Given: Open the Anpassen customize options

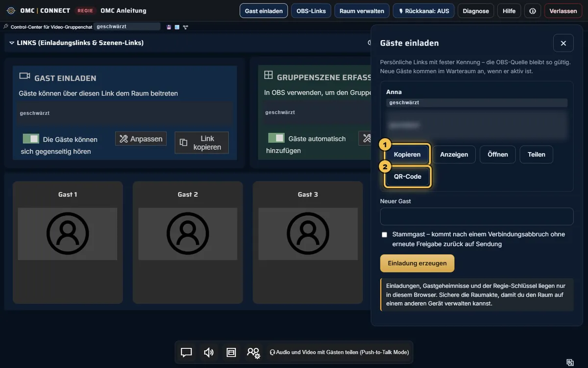Looking at the screenshot, I should point(141,139).
